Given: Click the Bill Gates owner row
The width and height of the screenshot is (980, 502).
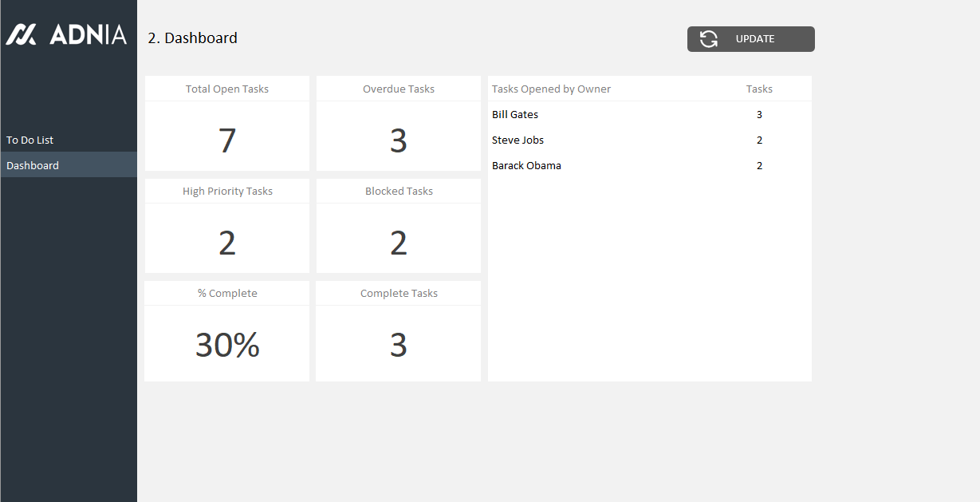Looking at the screenshot, I should [515, 114].
